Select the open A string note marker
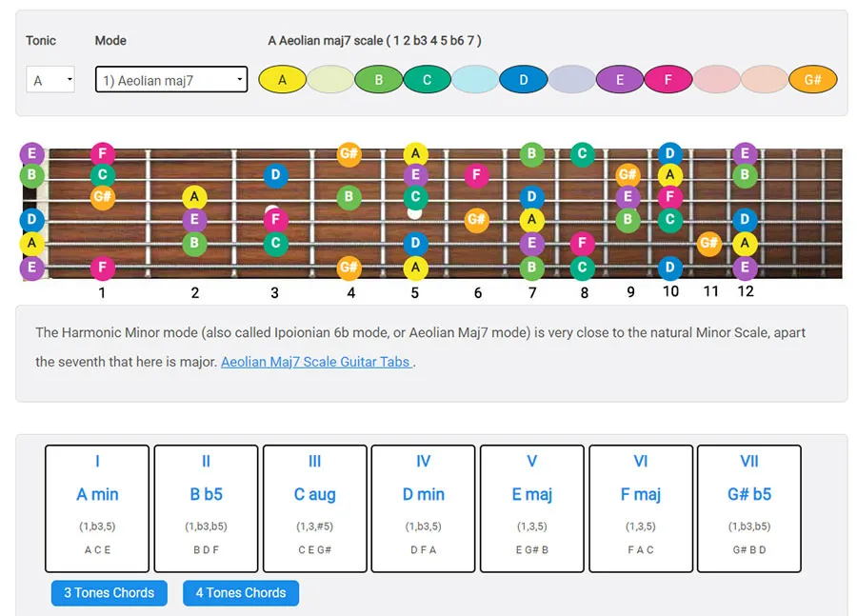The width and height of the screenshot is (857, 616). point(32,243)
